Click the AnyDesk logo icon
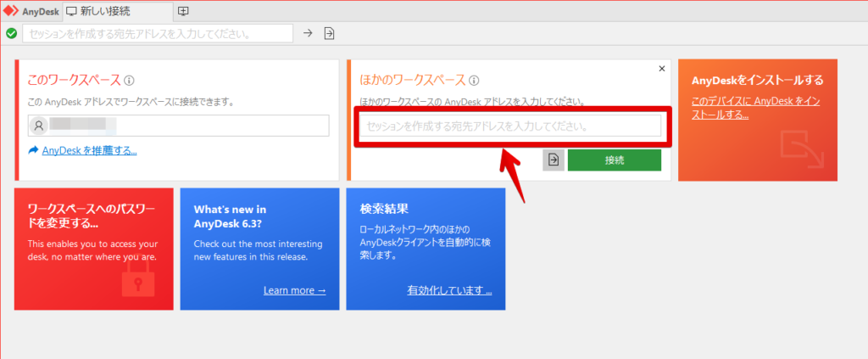 [11, 10]
